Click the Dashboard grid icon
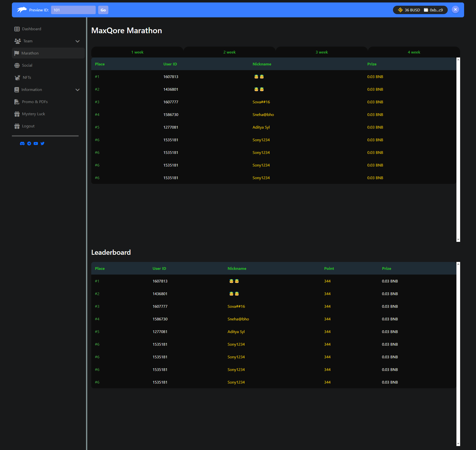Image resolution: width=476 pixels, height=450 pixels. (17, 29)
